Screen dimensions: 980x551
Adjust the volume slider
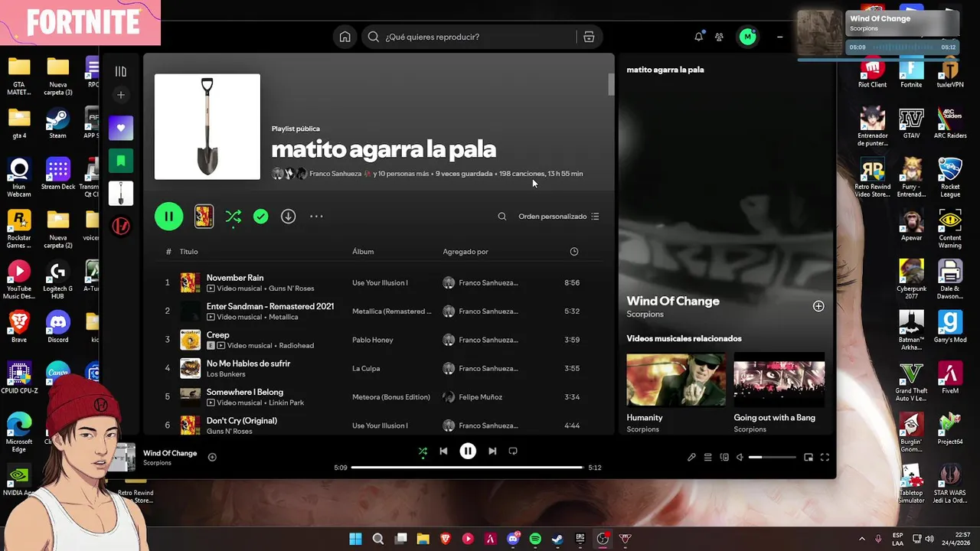click(x=773, y=458)
